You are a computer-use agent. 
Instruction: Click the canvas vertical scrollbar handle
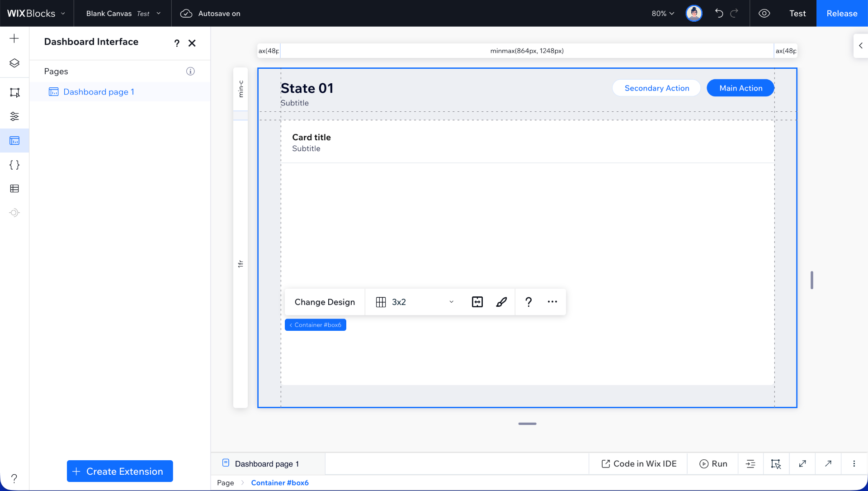pyautogui.click(x=812, y=280)
